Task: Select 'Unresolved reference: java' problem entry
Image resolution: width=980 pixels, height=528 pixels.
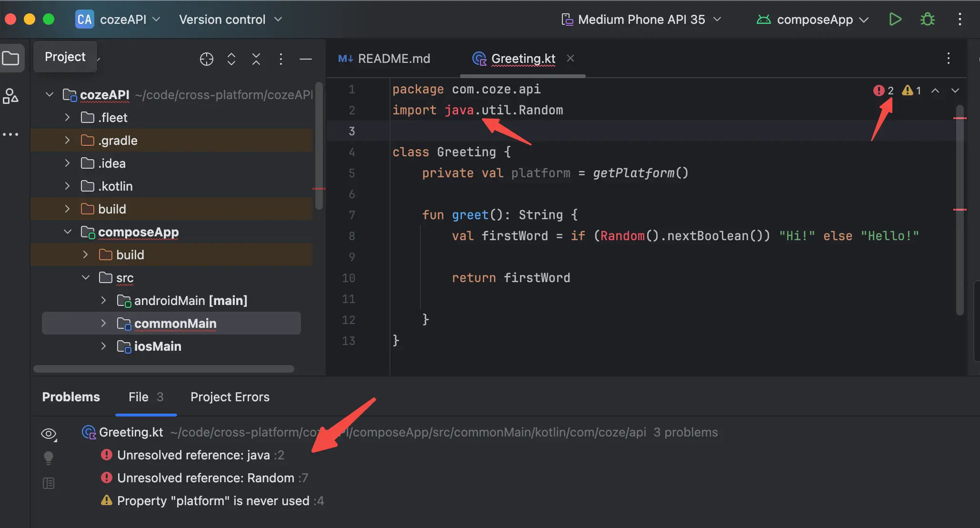Action: [x=193, y=455]
